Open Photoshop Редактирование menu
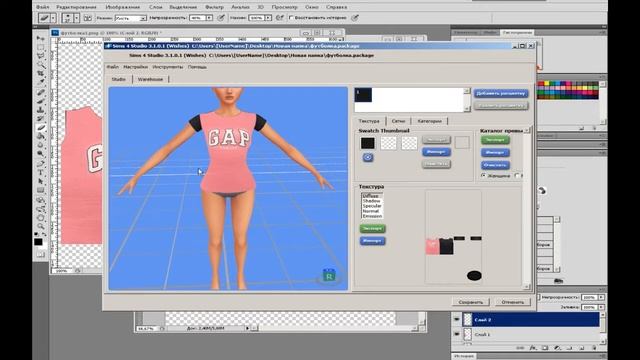 click(x=76, y=7)
